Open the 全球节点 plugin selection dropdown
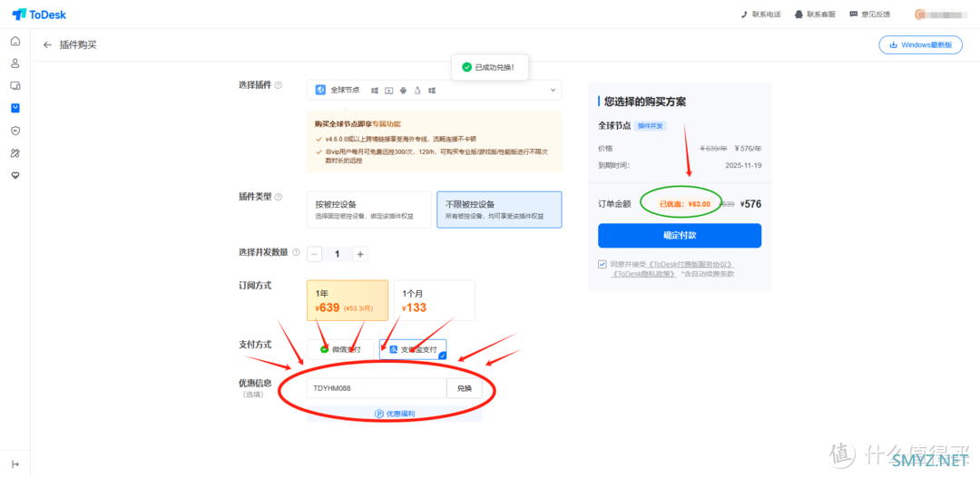Image resolution: width=980 pixels, height=478 pixels. coord(435,90)
